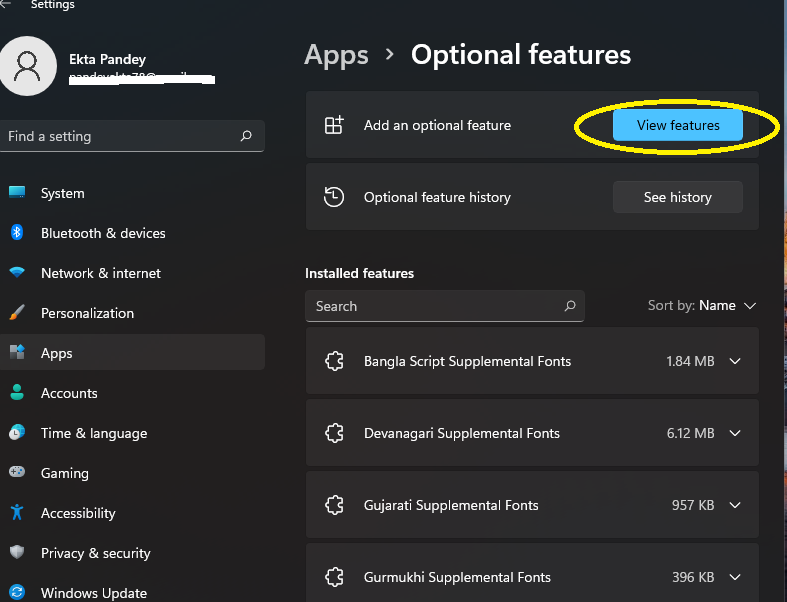Click the Personalization paintbrush icon
Image resolution: width=787 pixels, height=602 pixels.
[x=17, y=313]
